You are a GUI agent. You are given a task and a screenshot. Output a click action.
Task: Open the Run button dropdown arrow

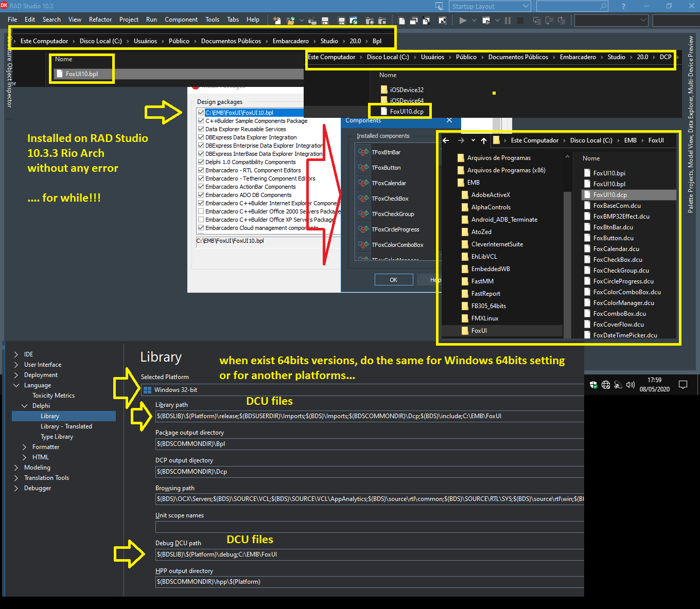pyautogui.click(x=474, y=21)
